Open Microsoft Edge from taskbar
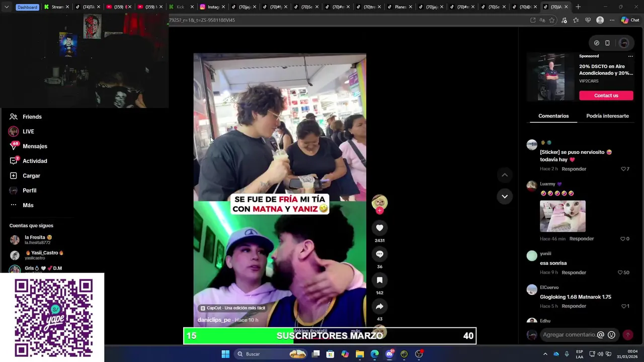 click(374, 354)
